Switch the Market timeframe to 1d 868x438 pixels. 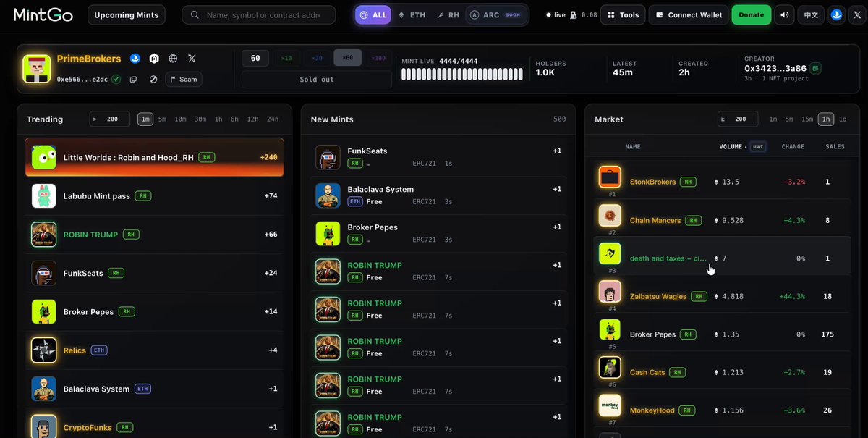[843, 119]
